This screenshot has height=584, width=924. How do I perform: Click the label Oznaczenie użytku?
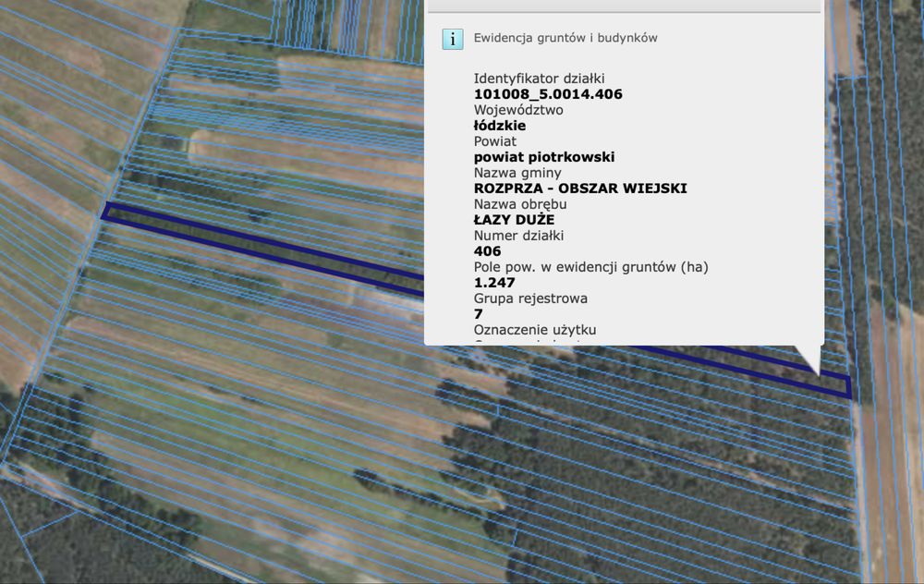pyautogui.click(x=535, y=329)
